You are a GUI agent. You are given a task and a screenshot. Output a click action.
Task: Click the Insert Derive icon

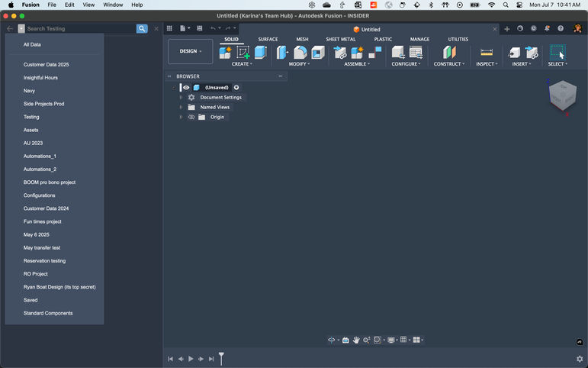(514, 53)
